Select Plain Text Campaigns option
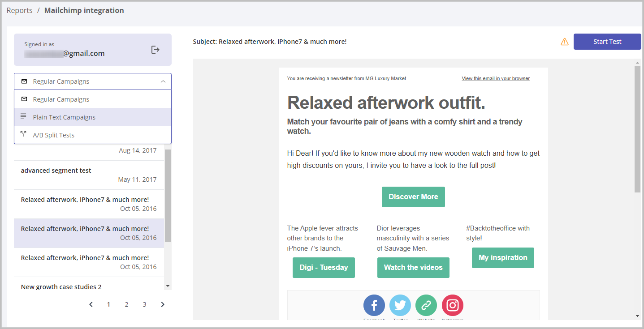This screenshot has height=329, width=644. [93, 117]
